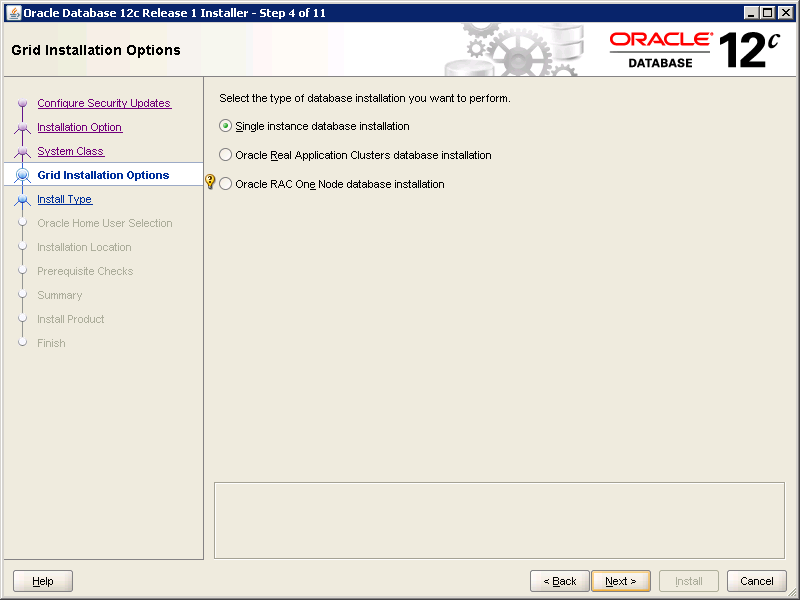Close the installer window

tap(786, 13)
